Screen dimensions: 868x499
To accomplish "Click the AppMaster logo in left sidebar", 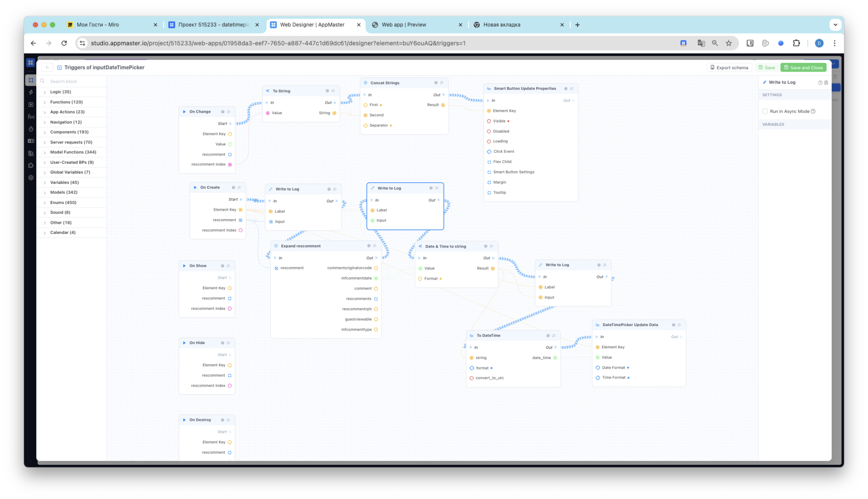I will (31, 63).
